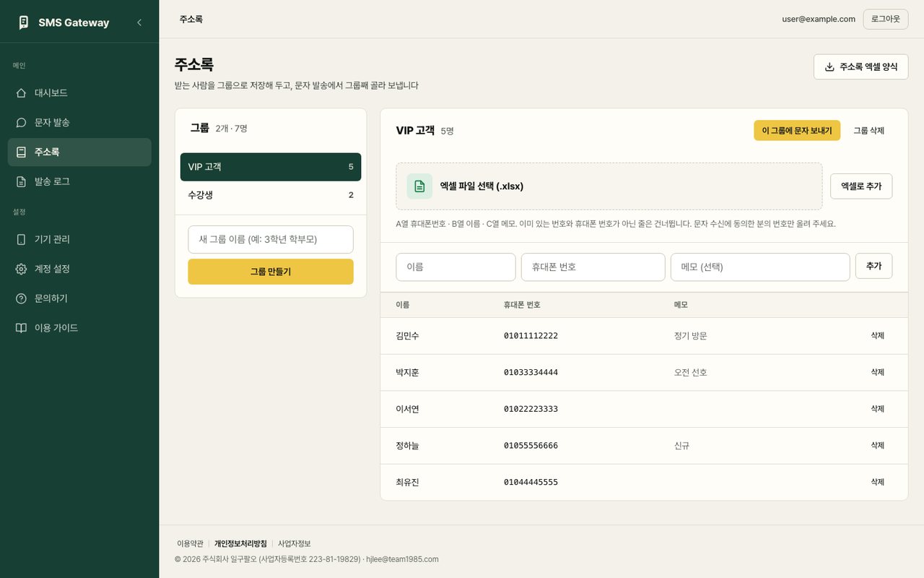924x578 pixels.
Task: Click the 문의하기 question mark icon
Action: 21,298
